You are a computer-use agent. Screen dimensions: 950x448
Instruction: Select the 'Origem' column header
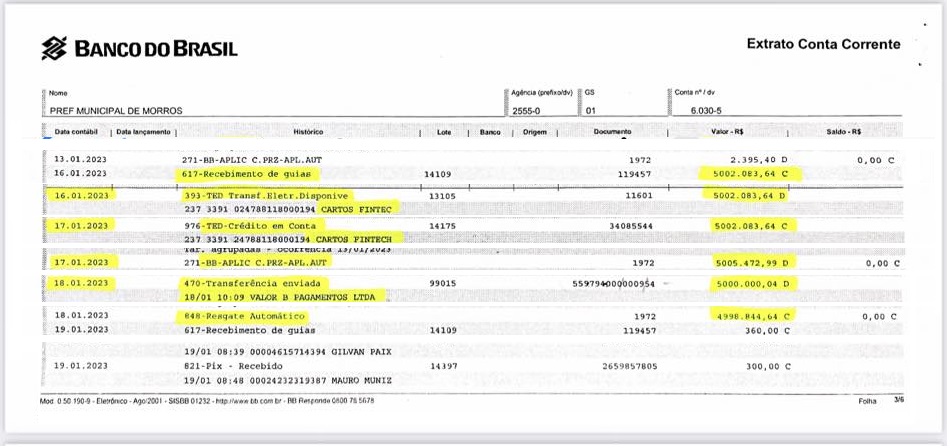(534, 132)
